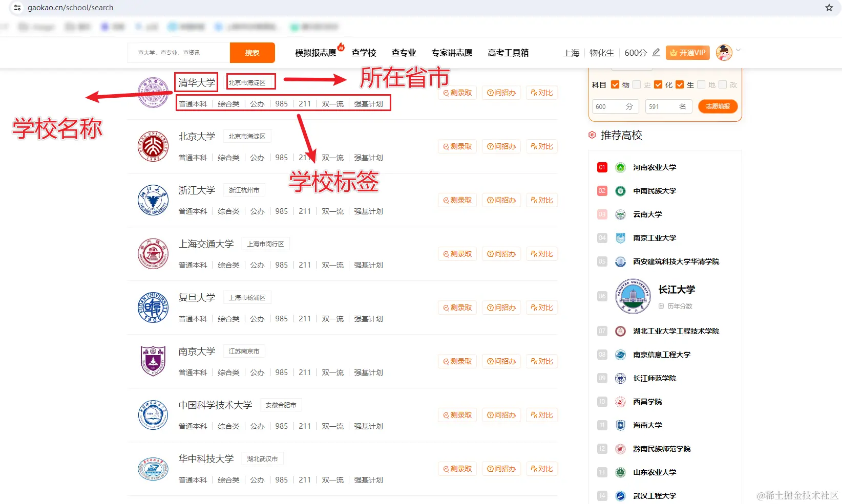
Task: Click 测录取 for 中国科学技术大学
Action: coord(457,415)
